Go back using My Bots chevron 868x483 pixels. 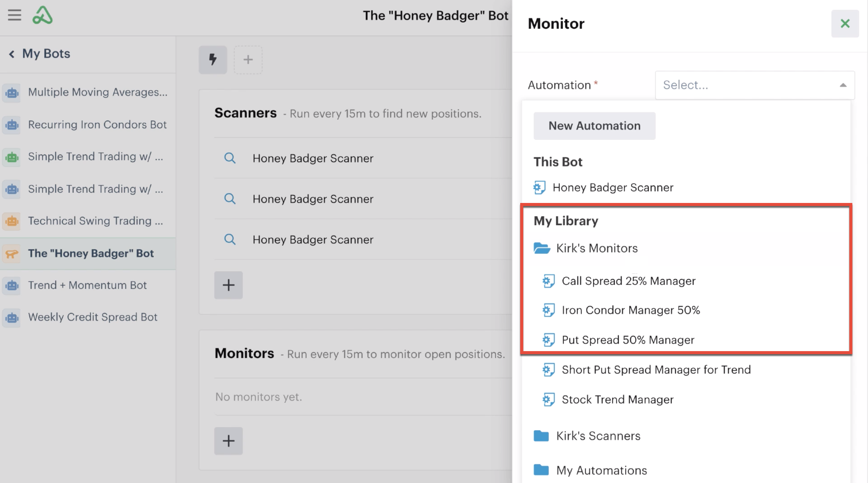(x=12, y=54)
